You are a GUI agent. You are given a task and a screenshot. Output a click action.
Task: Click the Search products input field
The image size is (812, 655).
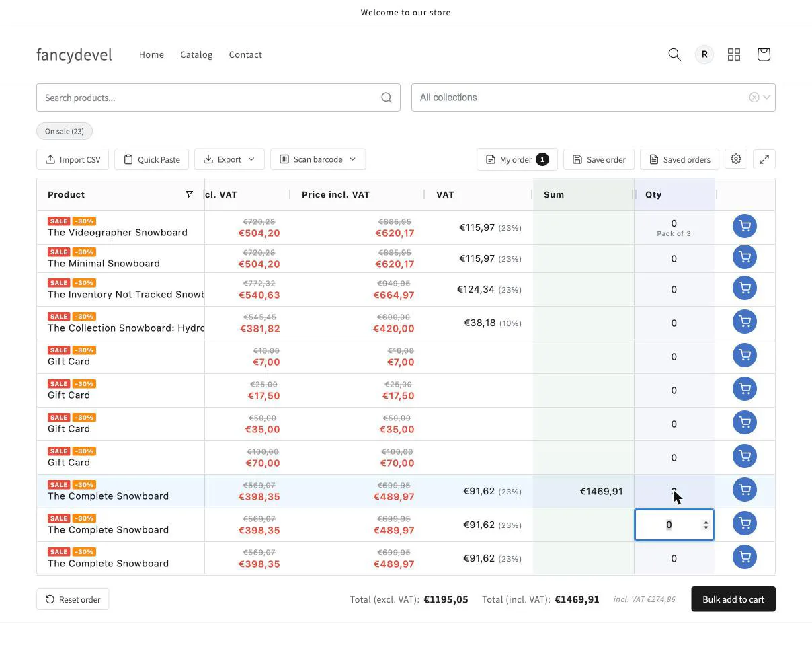coord(218,98)
